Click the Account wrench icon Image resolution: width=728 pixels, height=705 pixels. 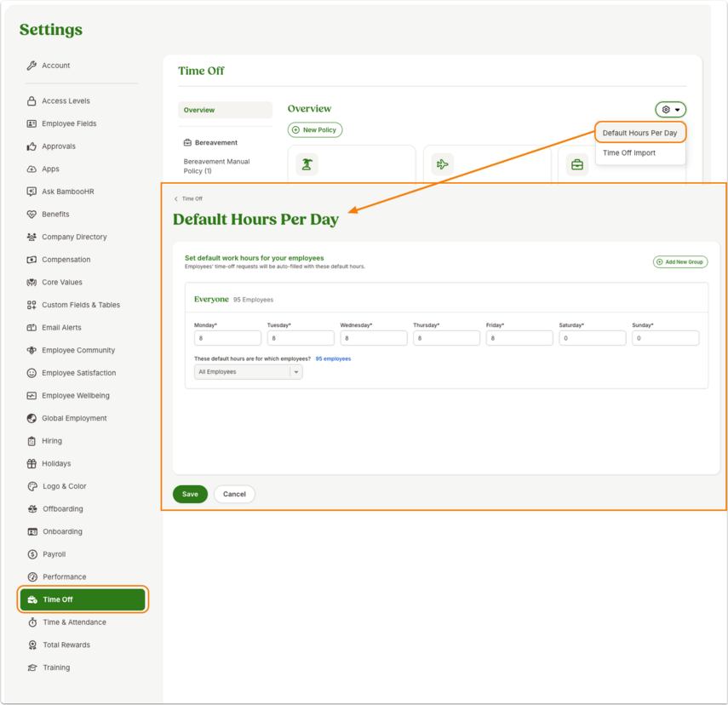click(x=32, y=66)
